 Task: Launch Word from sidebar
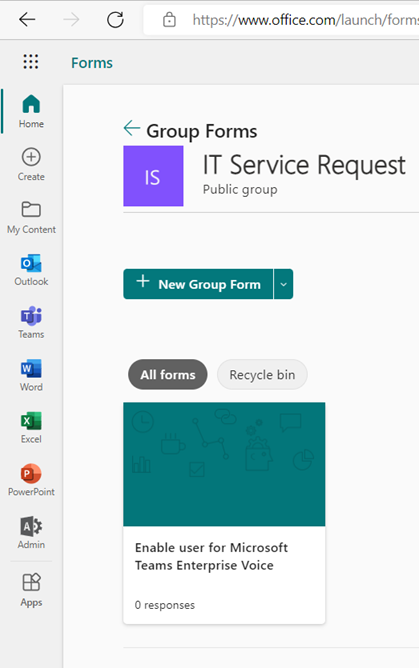(x=31, y=375)
